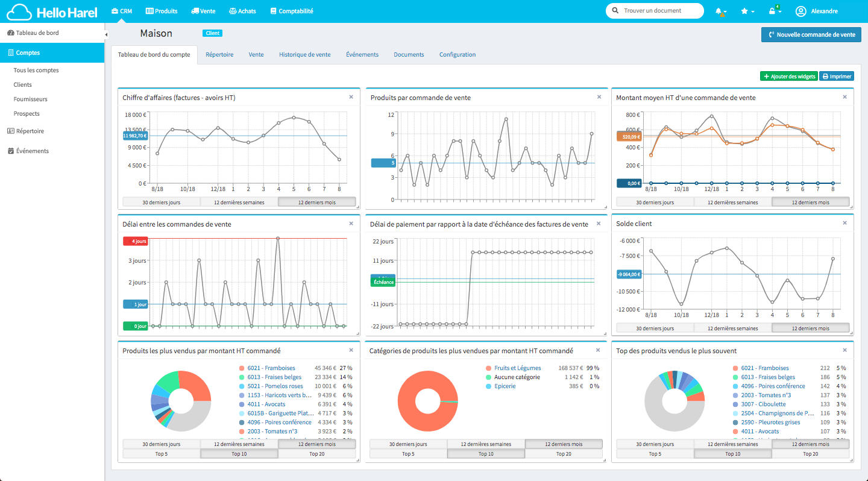Click the Imprimer button

837,77
